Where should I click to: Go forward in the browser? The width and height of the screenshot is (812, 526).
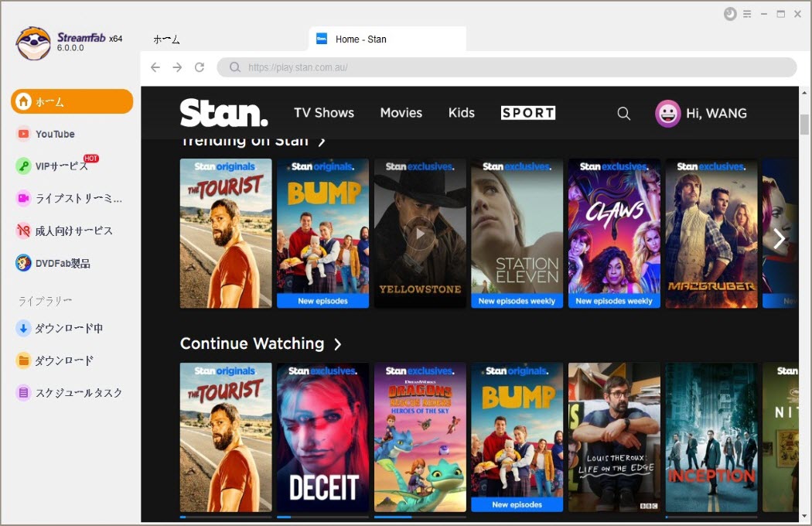[x=177, y=67]
